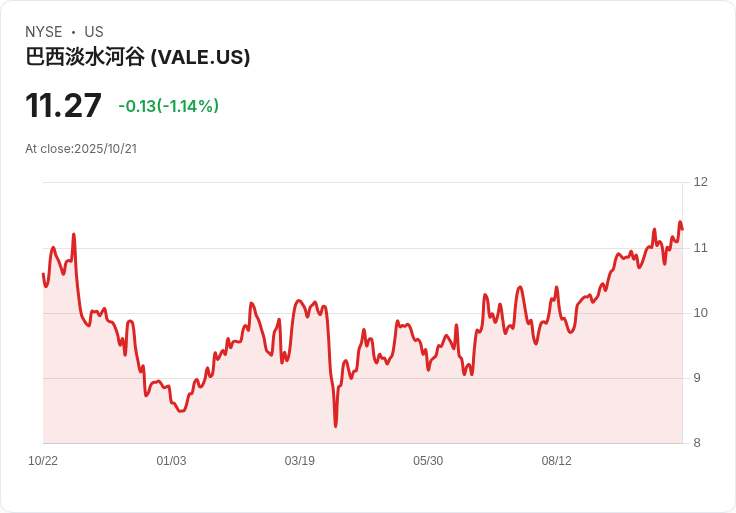Select the 01/03 date axis label
The width and height of the screenshot is (736, 513).
(x=171, y=461)
